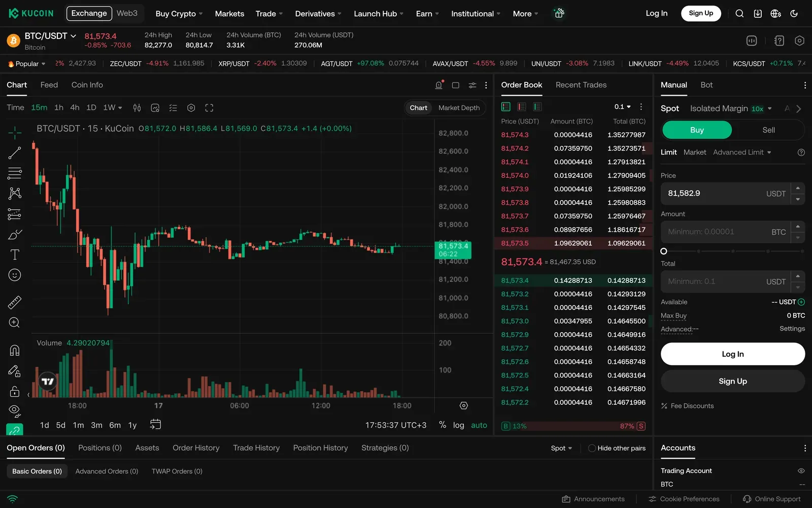Open the price alert bell icon
Viewport: 812px width, 508px height.
click(x=439, y=85)
